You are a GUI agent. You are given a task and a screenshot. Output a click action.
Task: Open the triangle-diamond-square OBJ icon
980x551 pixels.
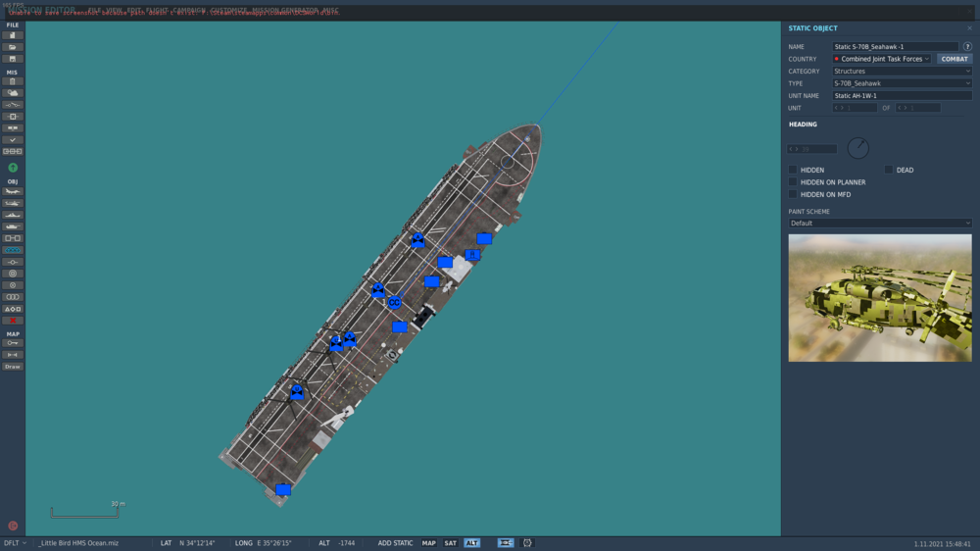click(13, 309)
